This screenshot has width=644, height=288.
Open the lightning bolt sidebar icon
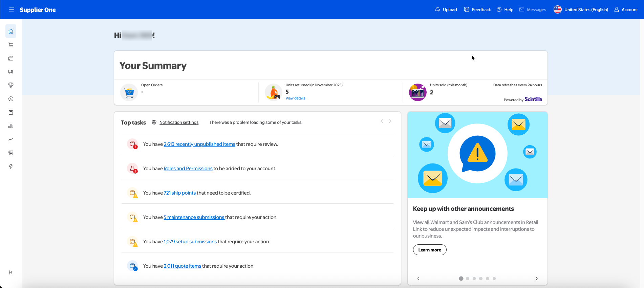(x=11, y=167)
